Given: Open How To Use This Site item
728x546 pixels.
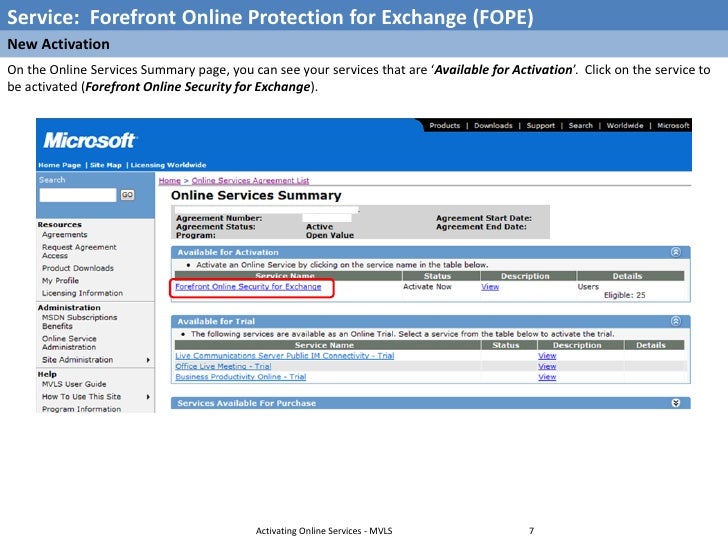Looking at the screenshot, I should pos(81,397).
